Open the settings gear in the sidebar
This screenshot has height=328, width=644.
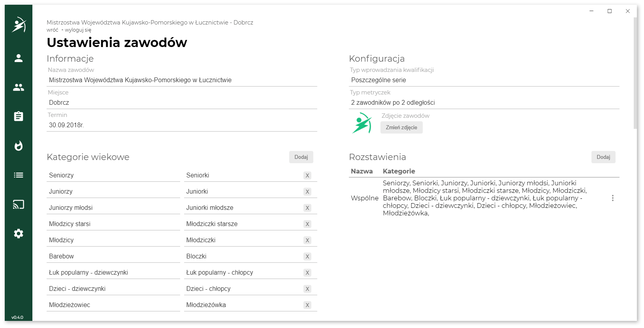pyautogui.click(x=19, y=234)
